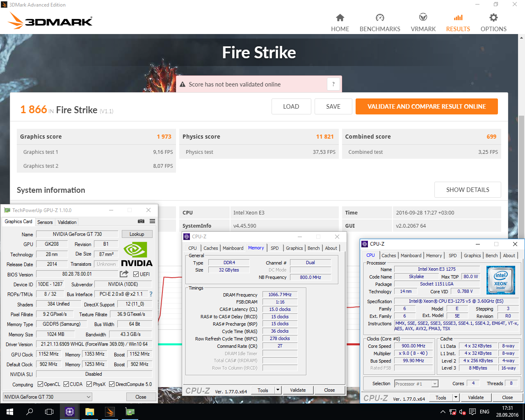The image size is (525, 420).
Task: Click ENG language indicator in tray
Action: pyautogui.click(x=485, y=412)
